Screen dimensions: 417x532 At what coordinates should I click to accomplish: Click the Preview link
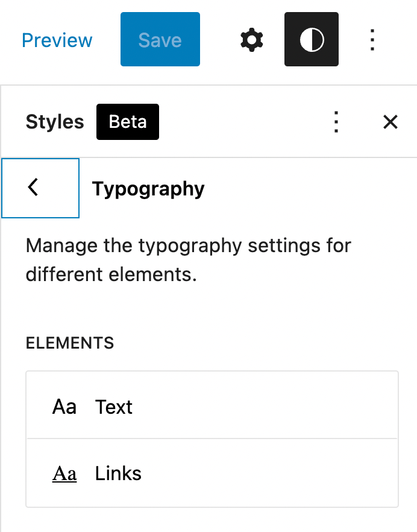coord(57,40)
